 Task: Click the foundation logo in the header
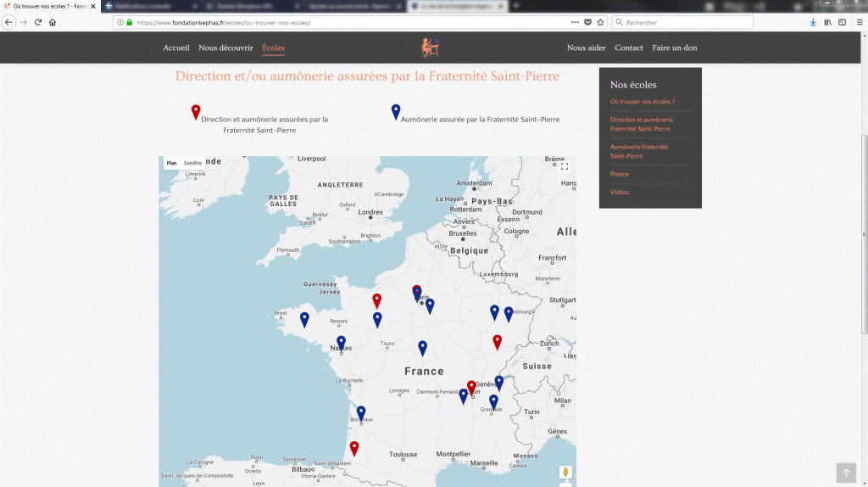pyautogui.click(x=432, y=48)
